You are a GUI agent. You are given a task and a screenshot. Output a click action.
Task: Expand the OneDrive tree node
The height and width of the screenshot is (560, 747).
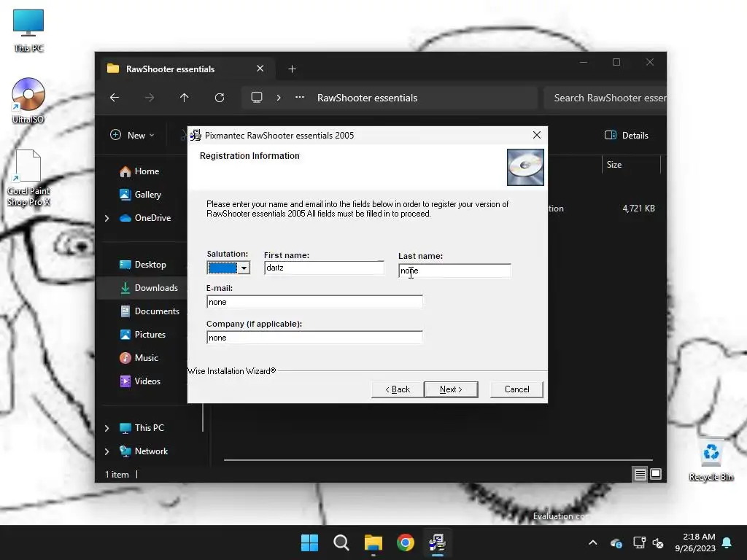click(x=107, y=218)
